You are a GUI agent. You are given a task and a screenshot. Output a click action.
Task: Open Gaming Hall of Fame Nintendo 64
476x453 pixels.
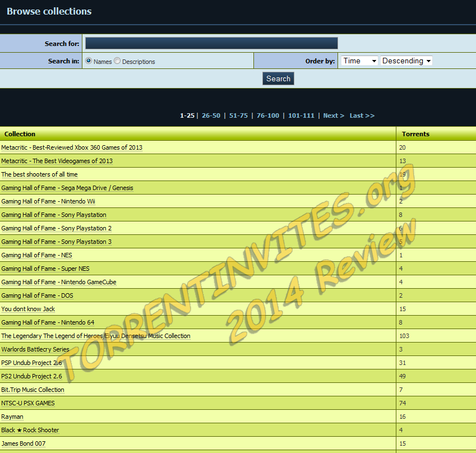[x=48, y=322]
